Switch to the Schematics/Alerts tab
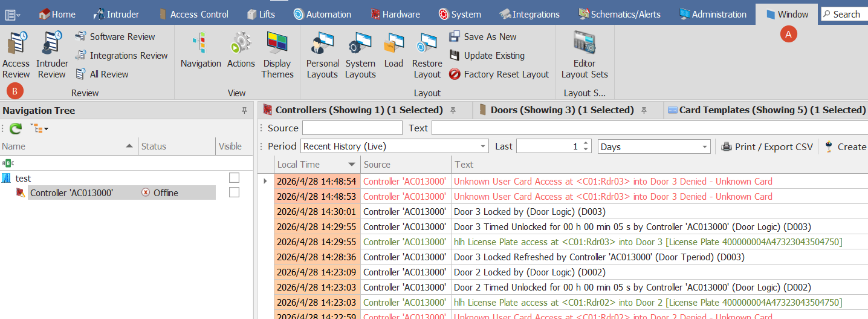Screen dimensions: 868x319 pyautogui.click(x=620, y=14)
